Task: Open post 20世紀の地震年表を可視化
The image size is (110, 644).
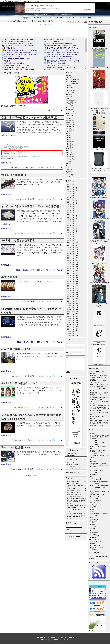Action: 18,240
